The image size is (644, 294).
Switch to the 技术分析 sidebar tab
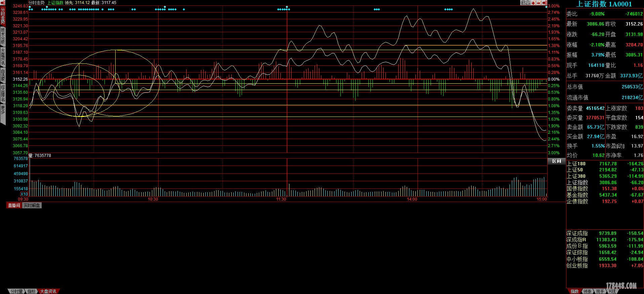click(3, 36)
